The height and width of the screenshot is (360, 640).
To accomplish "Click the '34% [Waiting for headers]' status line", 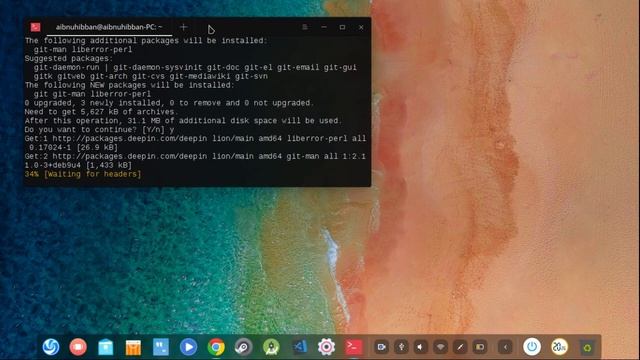I will (x=83, y=174).
